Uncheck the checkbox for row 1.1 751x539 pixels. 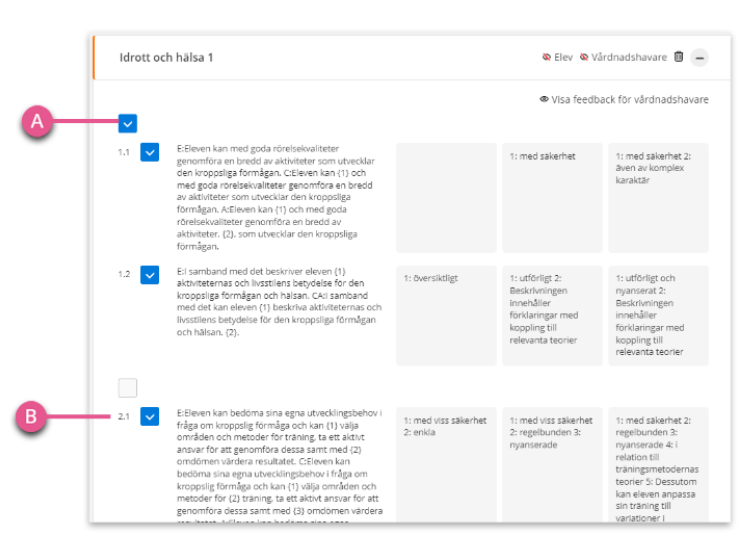coord(149,152)
